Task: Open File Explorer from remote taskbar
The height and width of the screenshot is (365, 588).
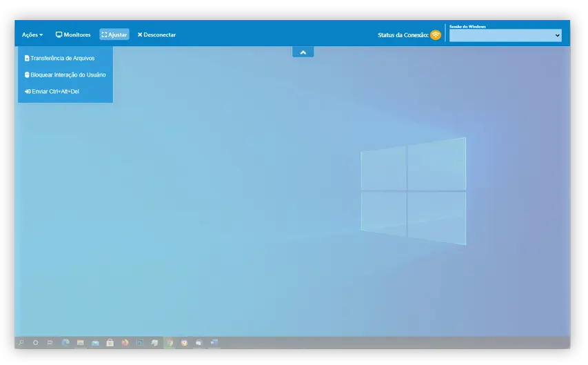Action: coord(80,342)
